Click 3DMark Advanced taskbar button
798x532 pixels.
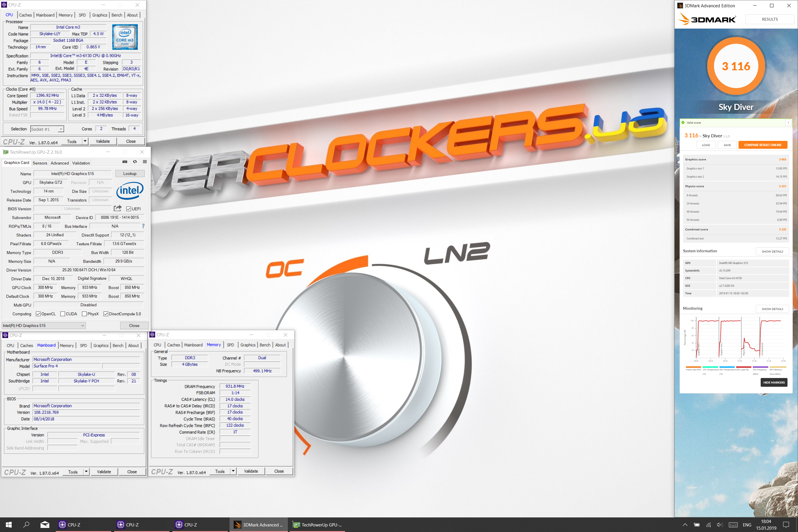[259, 524]
